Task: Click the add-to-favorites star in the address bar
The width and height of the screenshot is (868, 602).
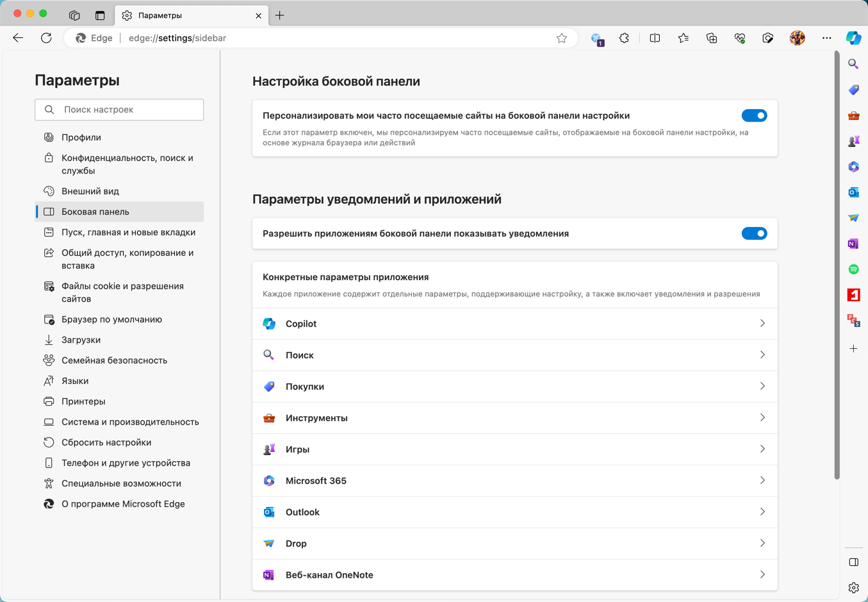Action: click(562, 38)
